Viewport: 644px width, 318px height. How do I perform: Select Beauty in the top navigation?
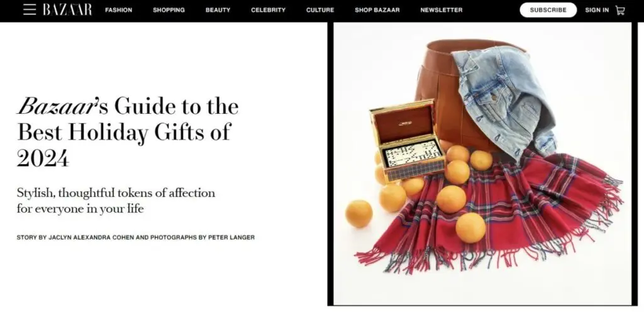pyautogui.click(x=218, y=10)
